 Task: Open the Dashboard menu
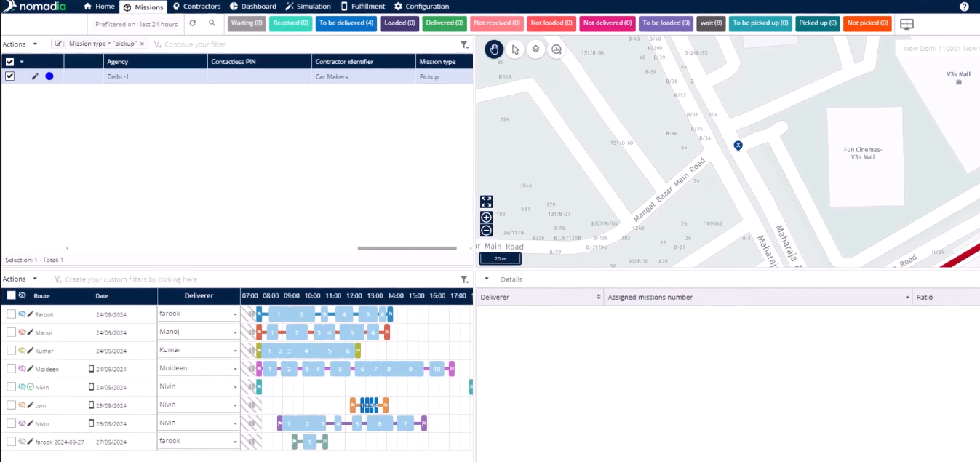[253, 7]
